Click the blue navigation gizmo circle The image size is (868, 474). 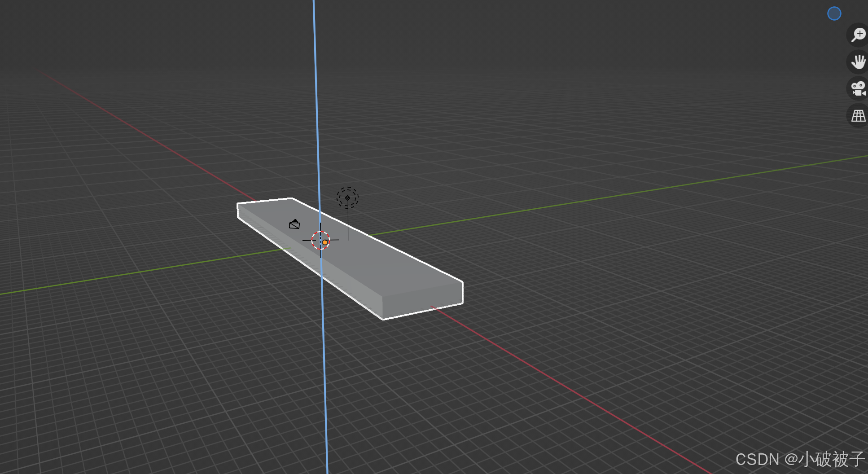[834, 13]
